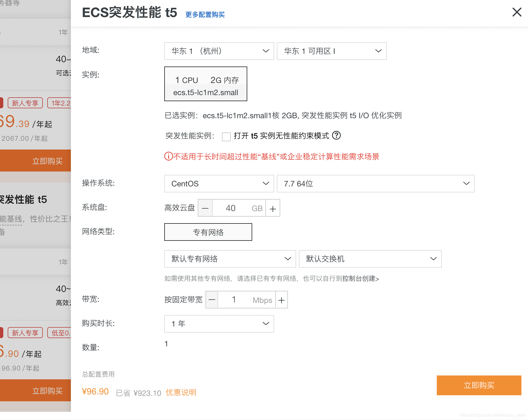The image size is (528, 420).
Task: Close the ECS t5 purchase dialog
Action: (517, 12)
